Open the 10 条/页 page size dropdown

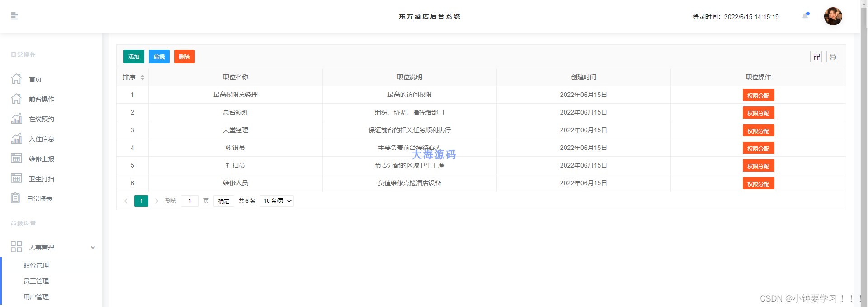(277, 201)
